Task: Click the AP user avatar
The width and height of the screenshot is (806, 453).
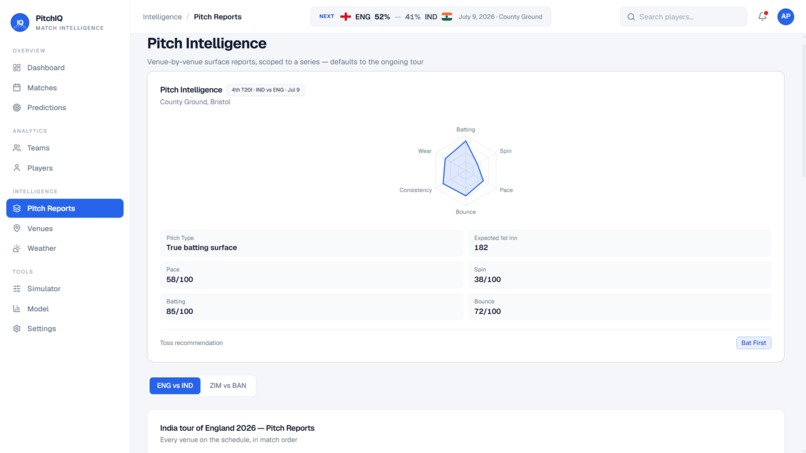Action: 785,16
